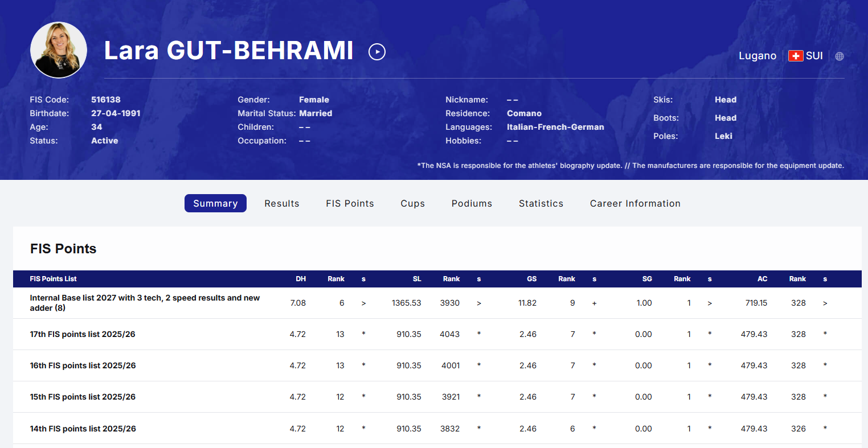Click the play icon next to the athlete name
Image resolution: width=868 pixels, height=448 pixels.
point(377,52)
